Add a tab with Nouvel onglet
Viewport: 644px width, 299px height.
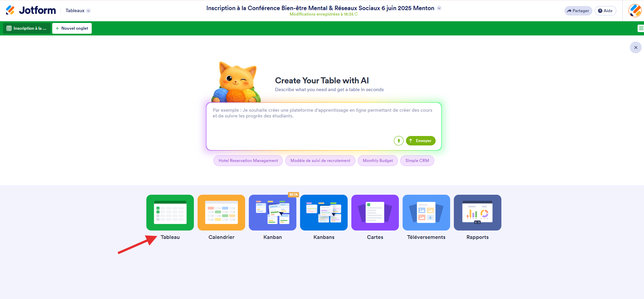coord(72,28)
